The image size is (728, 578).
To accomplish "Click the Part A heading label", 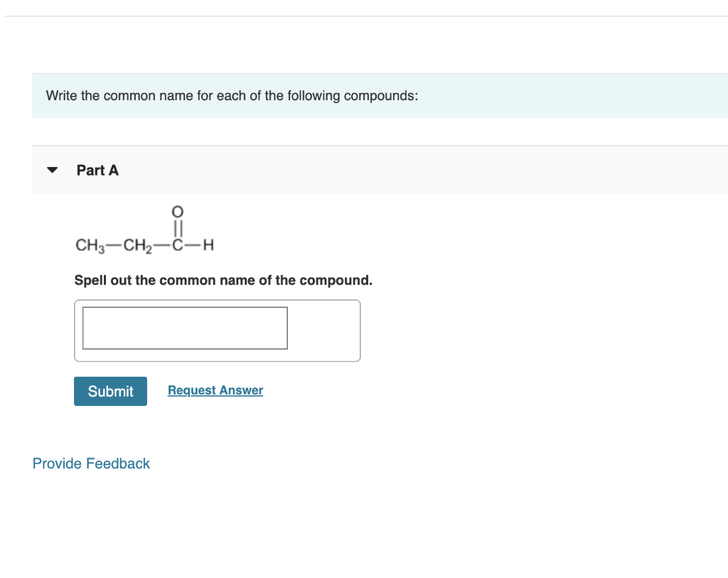I will click(x=97, y=170).
